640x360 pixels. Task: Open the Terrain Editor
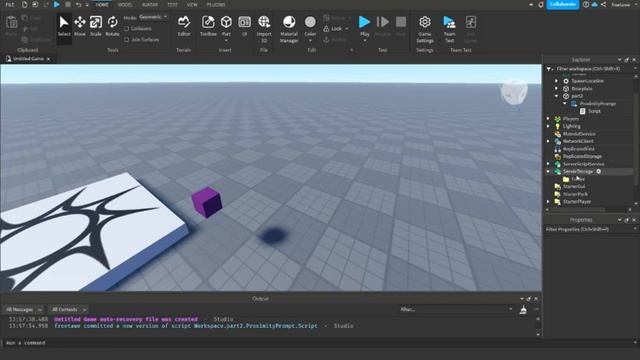(x=184, y=27)
